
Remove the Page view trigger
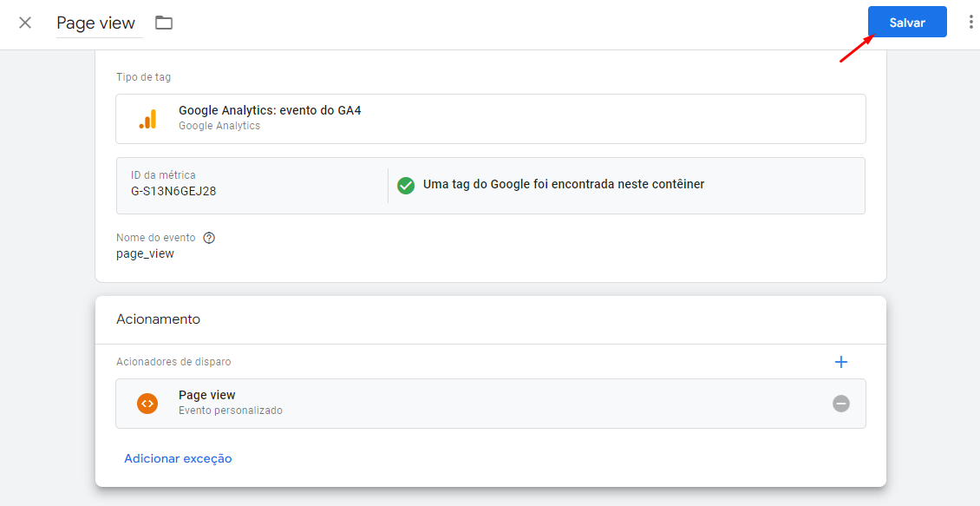841,404
